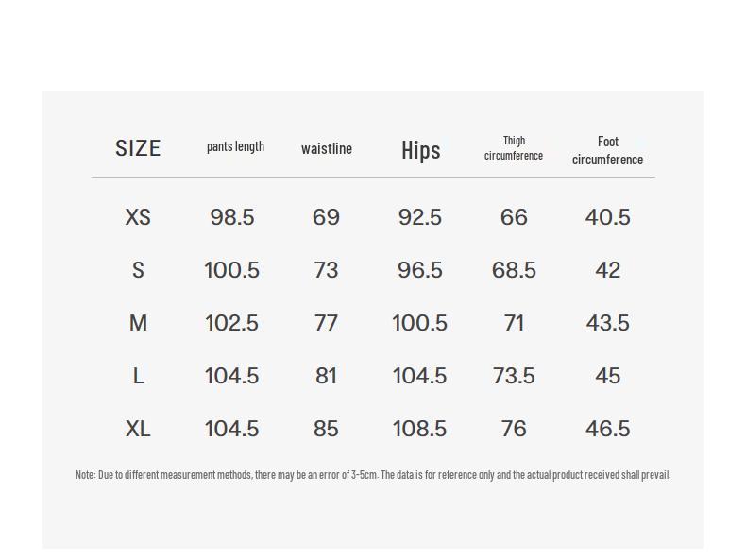Screen dimensions: 746x560
Task: Click the Foot circumference header
Action: coord(607,150)
